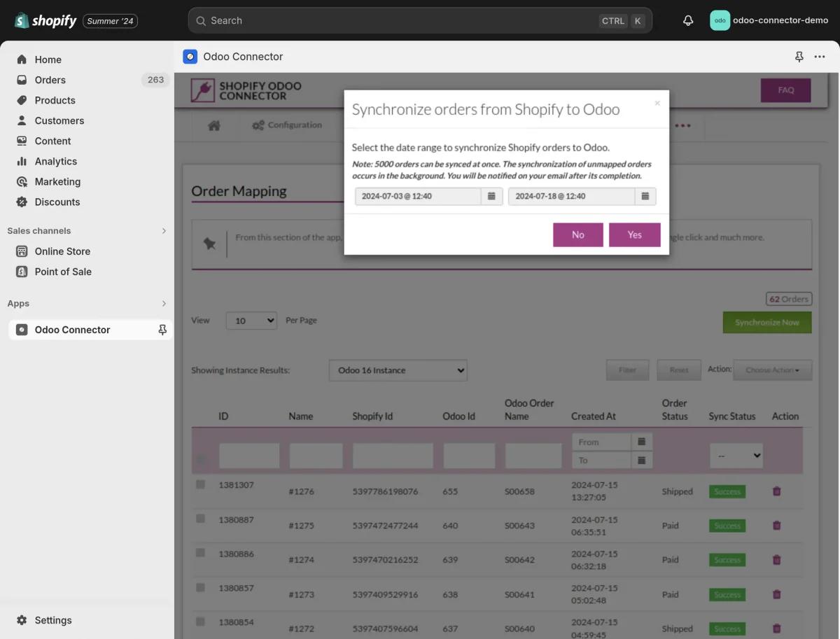Select the header row select-all checkbox

tap(201, 459)
